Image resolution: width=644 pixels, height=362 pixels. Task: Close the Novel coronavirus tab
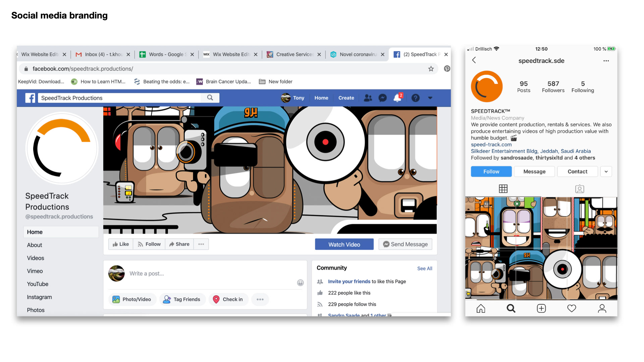click(x=382, y=54)
